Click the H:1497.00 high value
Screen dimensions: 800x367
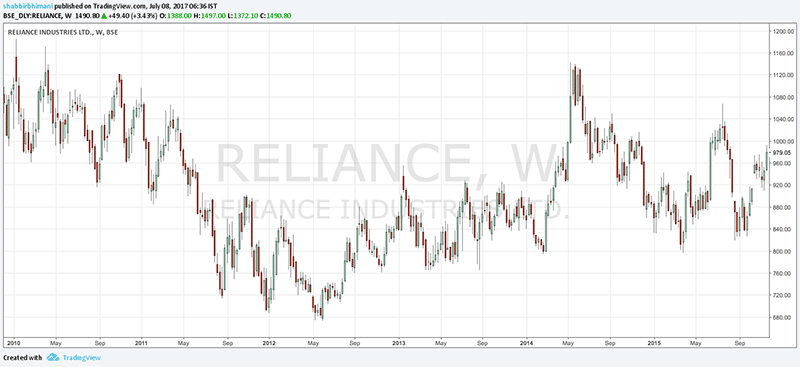coord(210,16)
